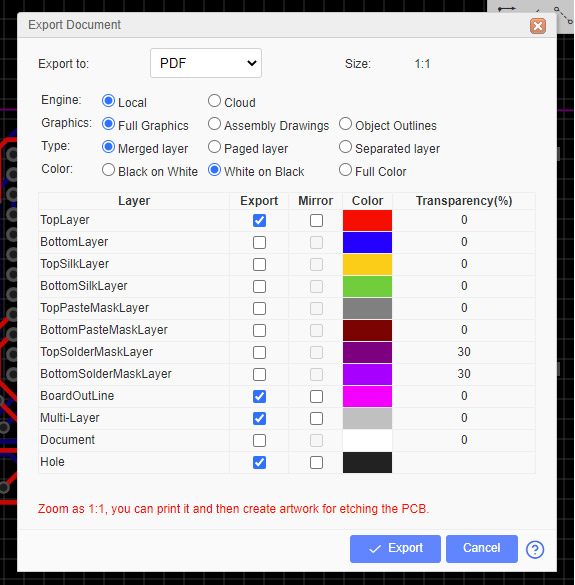Enable export for BottomLayer
575x585 pixels.
(x=259, y=243)
